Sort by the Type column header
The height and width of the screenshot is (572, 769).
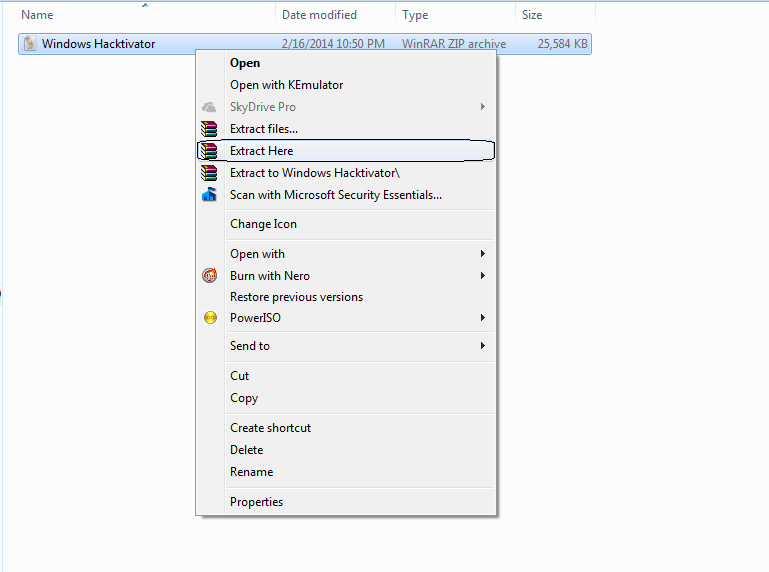[x=456, y=15]
